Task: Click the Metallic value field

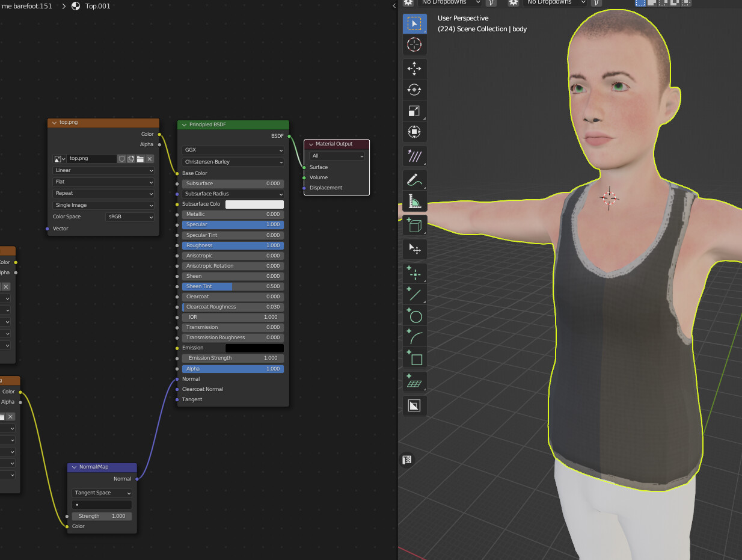Action: click(233, 214)
